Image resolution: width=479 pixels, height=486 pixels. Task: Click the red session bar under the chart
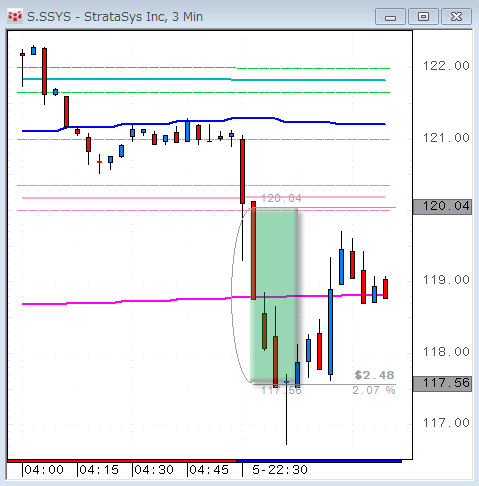pos(122,461)
